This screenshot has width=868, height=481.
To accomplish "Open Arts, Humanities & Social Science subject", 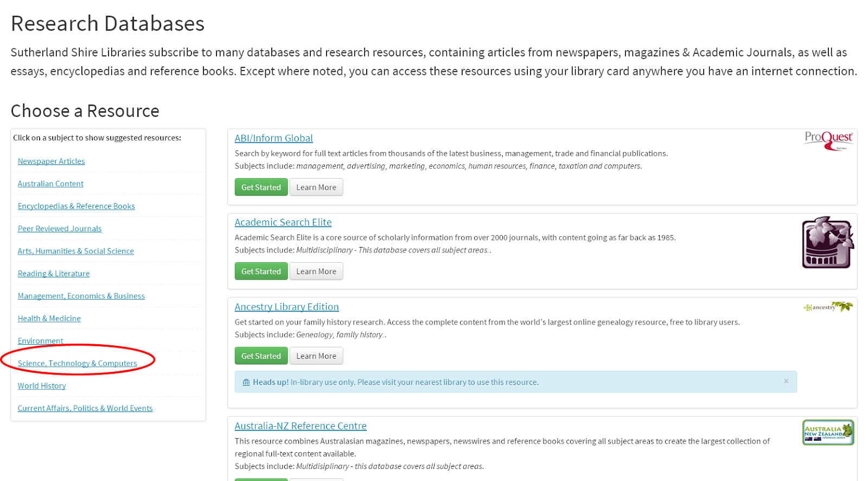I will (x=76, y=251).
